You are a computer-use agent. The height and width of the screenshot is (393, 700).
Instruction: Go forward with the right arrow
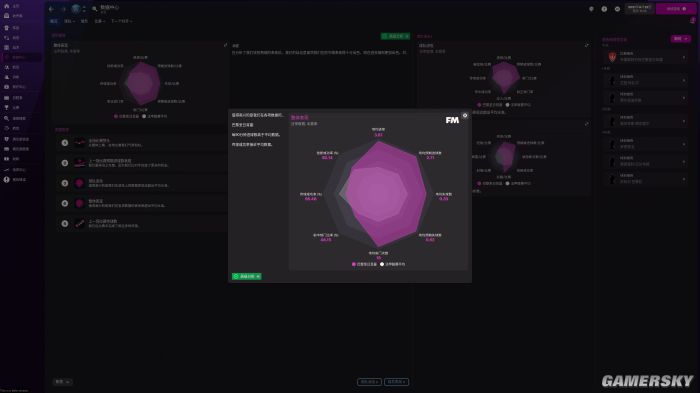point(63,9)
